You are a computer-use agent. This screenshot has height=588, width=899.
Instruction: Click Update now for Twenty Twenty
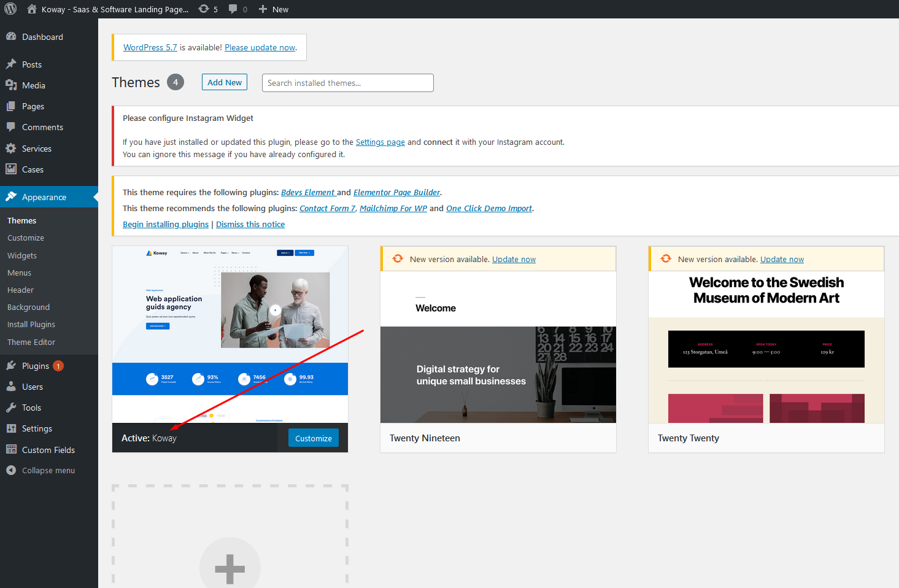click(782, 259)
